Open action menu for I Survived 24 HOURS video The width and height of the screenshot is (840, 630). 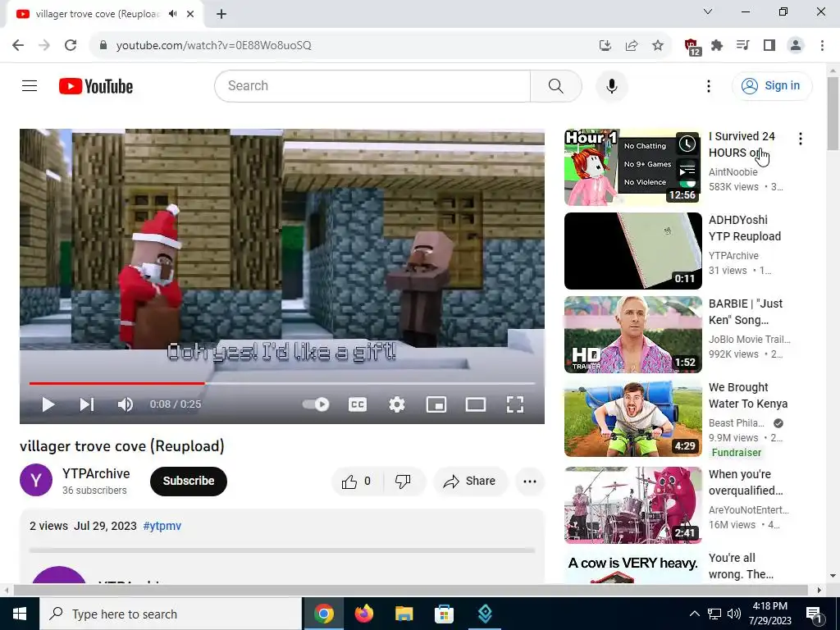[801, 139]
